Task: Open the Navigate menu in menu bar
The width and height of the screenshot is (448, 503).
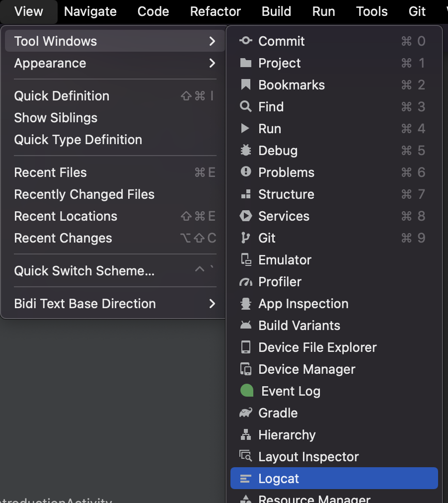Action: 90,11
